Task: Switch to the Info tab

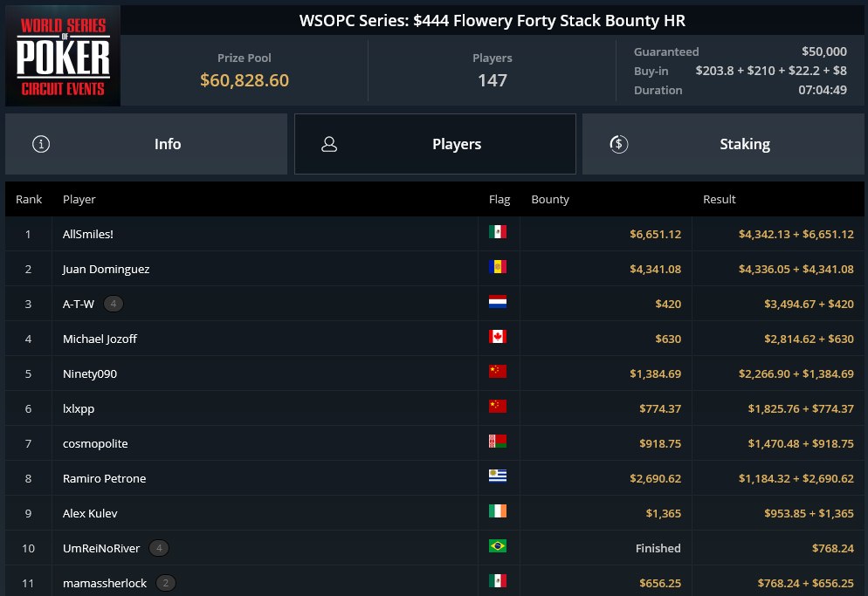Action: tap(146, 144)
